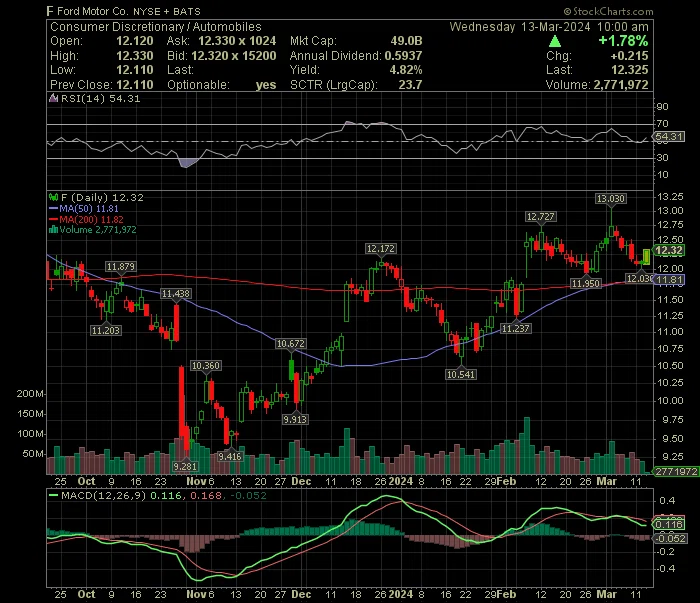Click the 12.172 peak price label

pos(380,249)
